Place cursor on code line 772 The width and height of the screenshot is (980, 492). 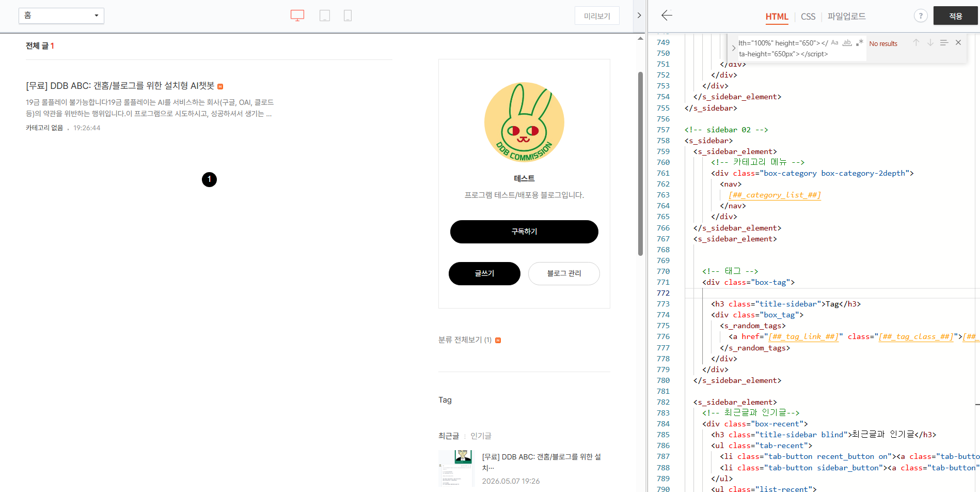click(831, 293)
